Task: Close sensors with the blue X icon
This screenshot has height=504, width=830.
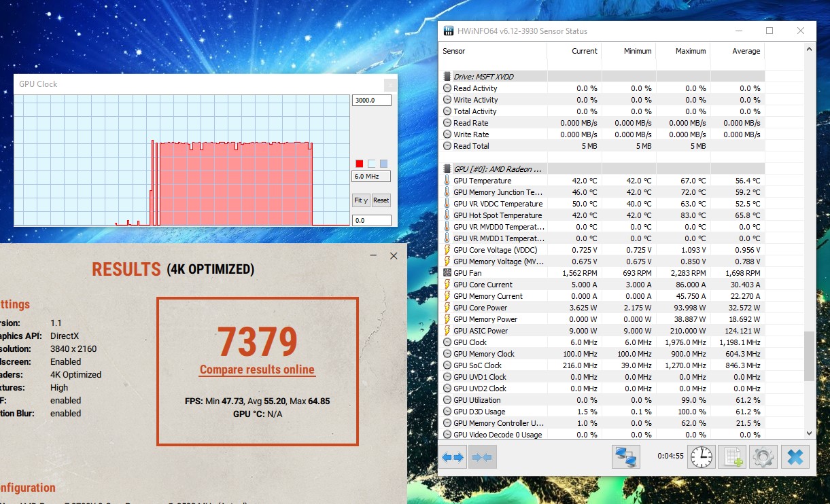Action: point(795,457)
